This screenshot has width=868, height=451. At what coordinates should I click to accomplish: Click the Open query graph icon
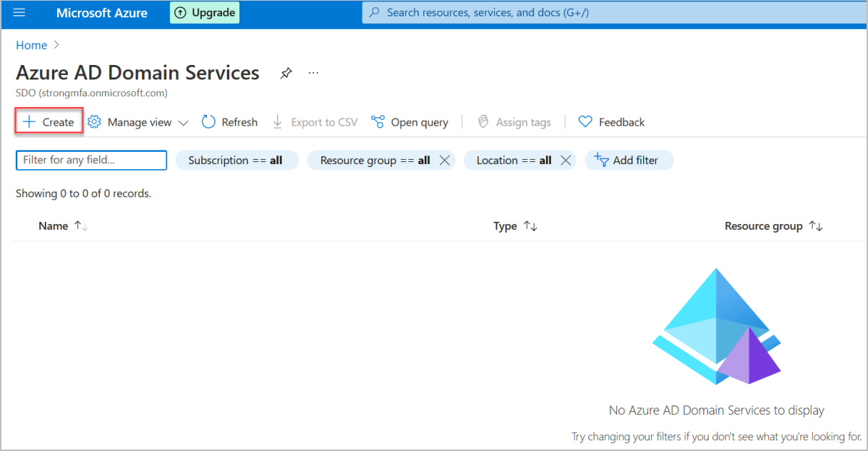[x=378, y=122]
